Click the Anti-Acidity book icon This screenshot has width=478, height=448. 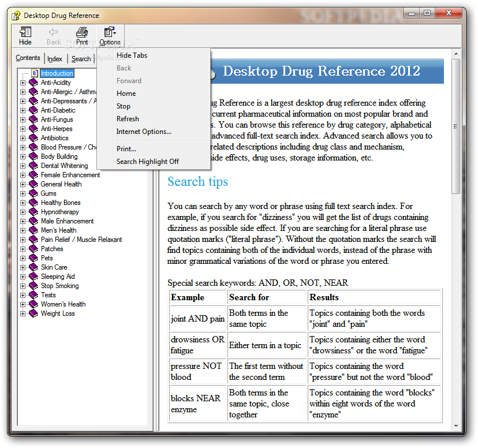[33, 83]
